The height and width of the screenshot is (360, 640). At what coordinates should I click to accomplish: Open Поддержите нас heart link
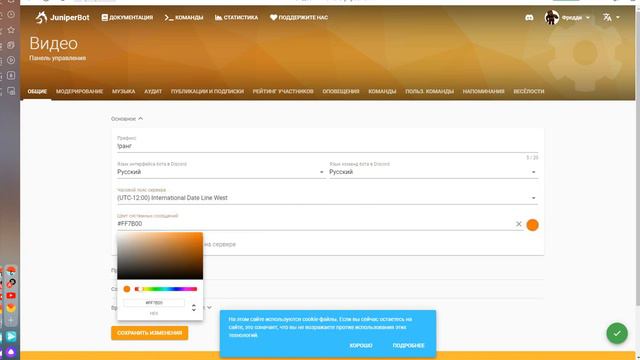click(x=299, y=18)
